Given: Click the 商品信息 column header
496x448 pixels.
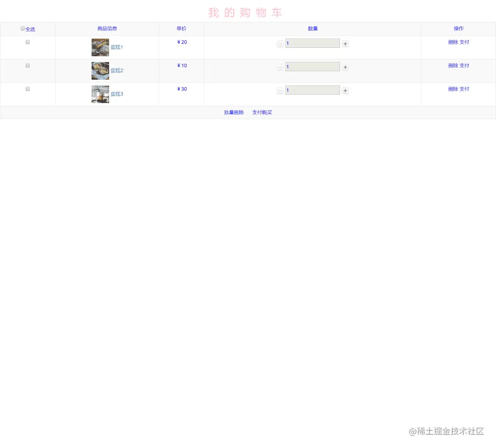Looking at the screenshot, I should click(x=107, y=29).
